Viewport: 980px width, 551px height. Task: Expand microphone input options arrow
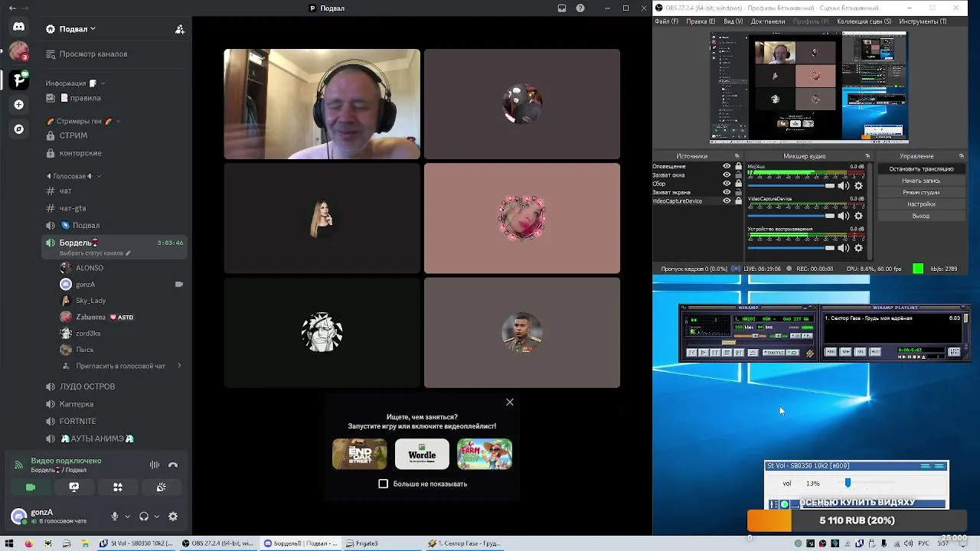127,517
